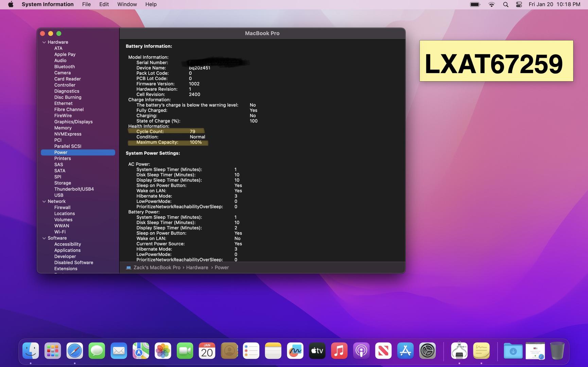Select Thunderbolt/USB4 in sidebar
This screenshot has width=588, height=367.
click(74, 189)
